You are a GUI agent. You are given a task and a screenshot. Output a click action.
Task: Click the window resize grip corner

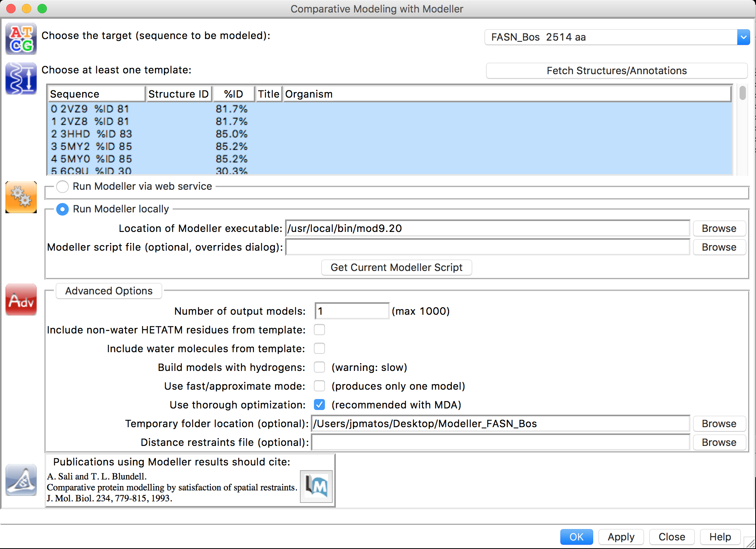750,543
